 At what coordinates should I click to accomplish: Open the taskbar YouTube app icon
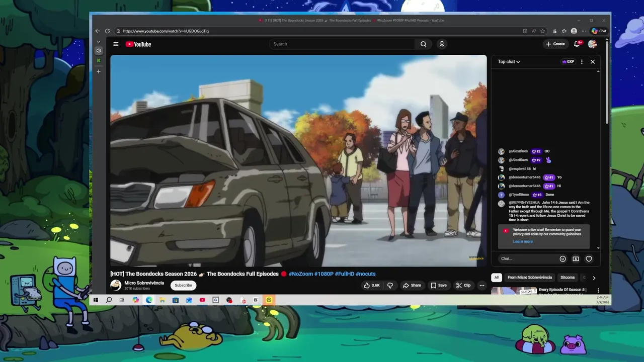coord(202,300)
